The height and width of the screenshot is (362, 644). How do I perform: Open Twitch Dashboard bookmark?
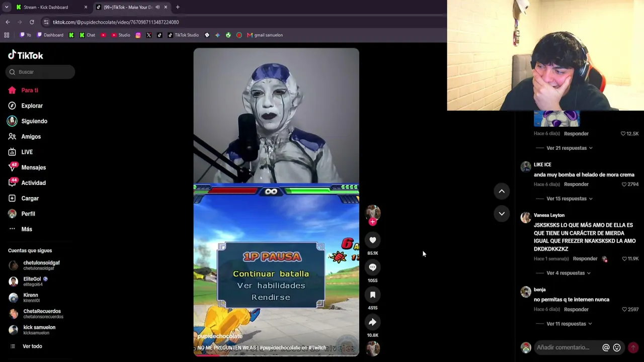(50, 35)
